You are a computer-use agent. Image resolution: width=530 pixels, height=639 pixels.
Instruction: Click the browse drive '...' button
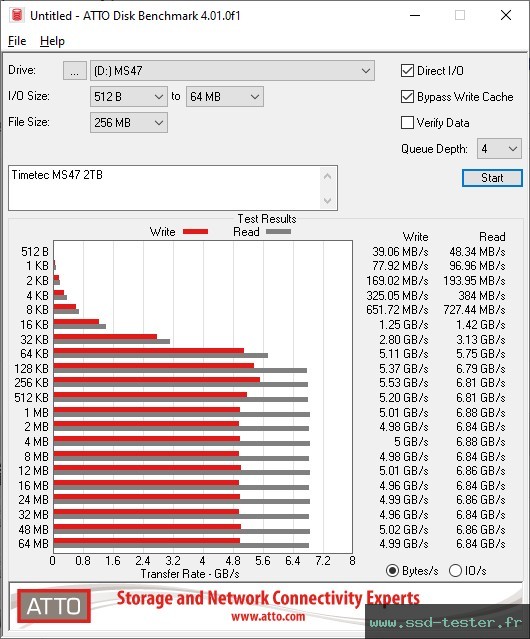click(75, 71)
